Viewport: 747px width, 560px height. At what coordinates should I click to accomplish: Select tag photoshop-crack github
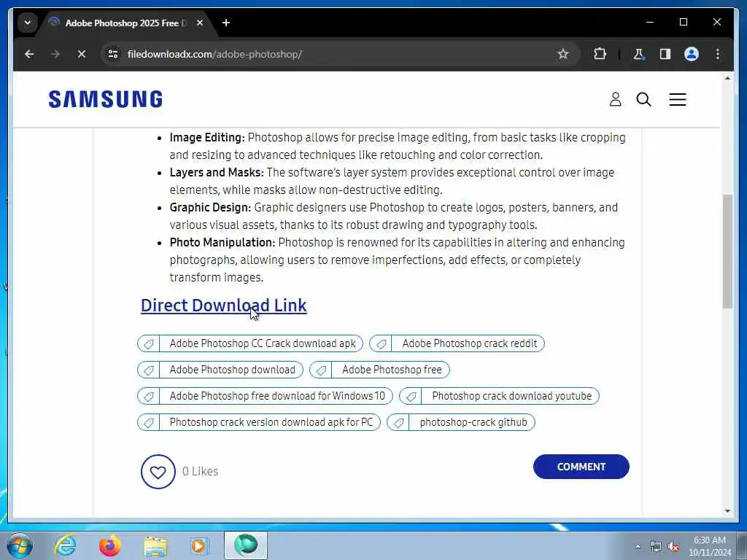pos(461,422)
